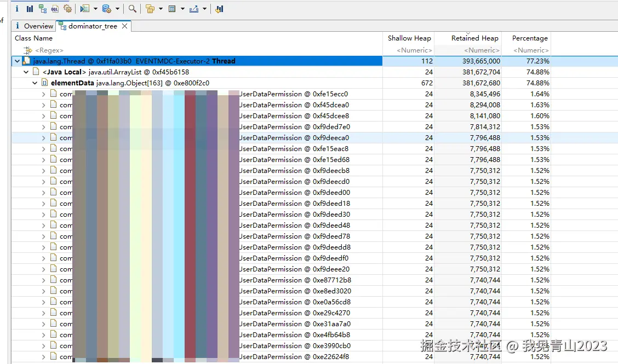Click shallow heap value 672
The height and width of the screenshot is (364, 618).
pos(427,83)
